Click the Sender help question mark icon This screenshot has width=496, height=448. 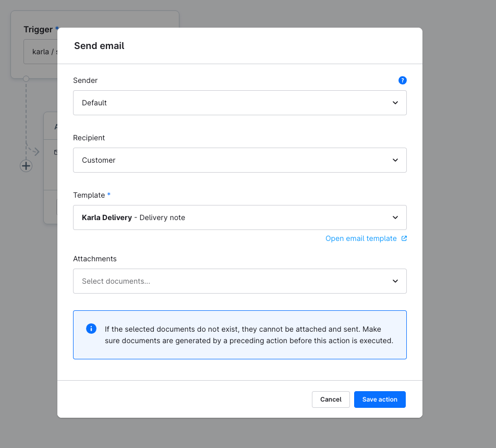403,80
